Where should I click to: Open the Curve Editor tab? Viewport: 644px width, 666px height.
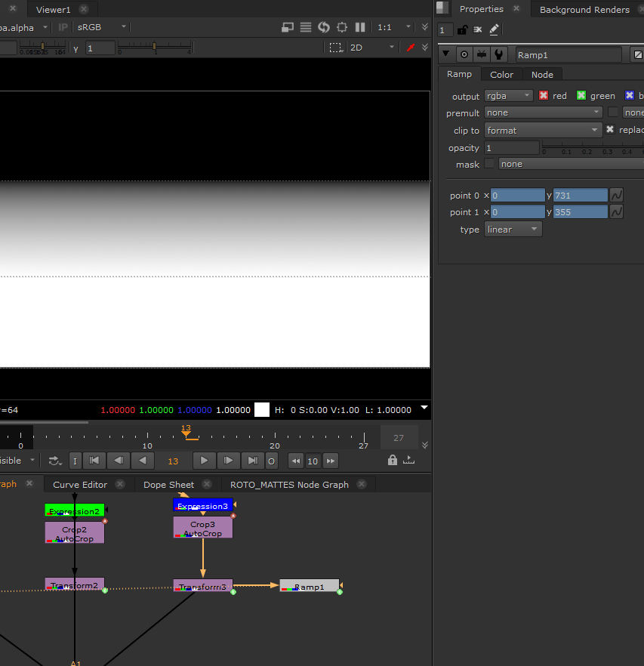click(x=80, y=485)
